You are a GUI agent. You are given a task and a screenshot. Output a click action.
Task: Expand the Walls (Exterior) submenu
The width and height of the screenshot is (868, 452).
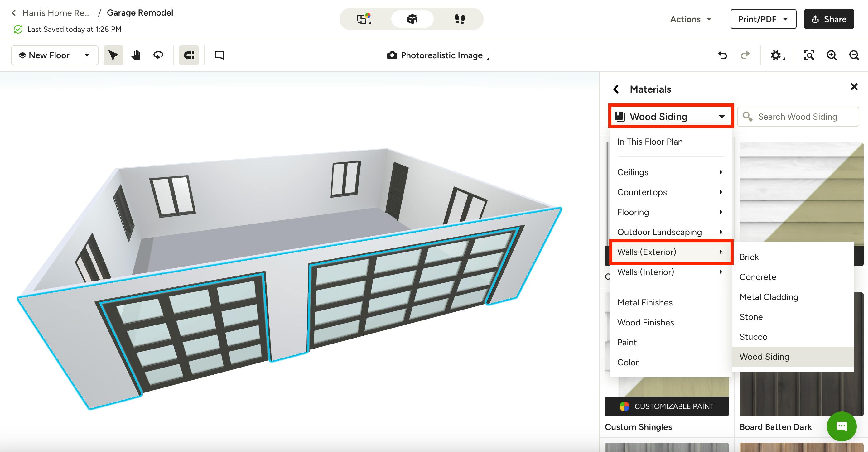pyautogui.click(x=671, y=252)
